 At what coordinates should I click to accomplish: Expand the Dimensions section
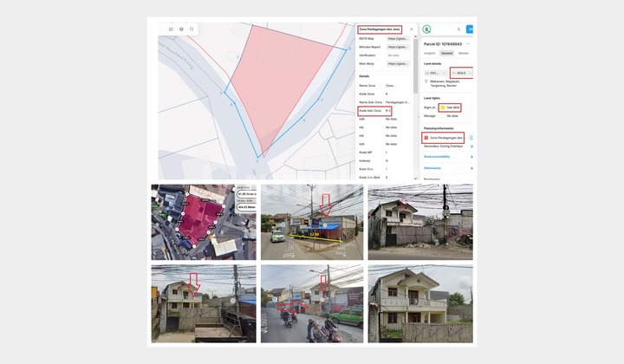433,168
